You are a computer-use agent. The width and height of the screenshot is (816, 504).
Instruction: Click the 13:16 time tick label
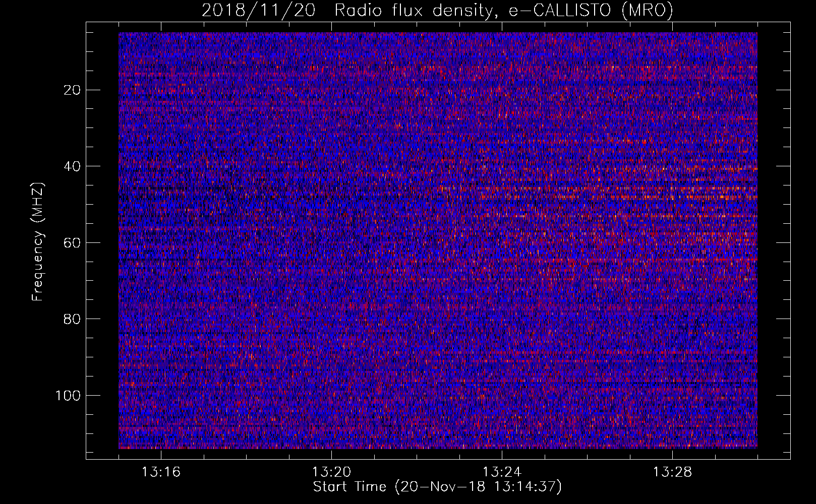[x=161, y=472]
